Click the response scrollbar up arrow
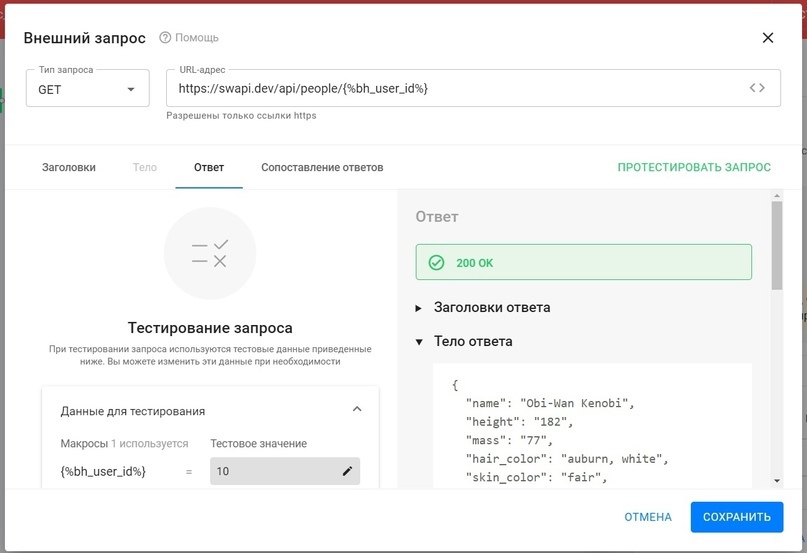 click(x=777, y=196)
